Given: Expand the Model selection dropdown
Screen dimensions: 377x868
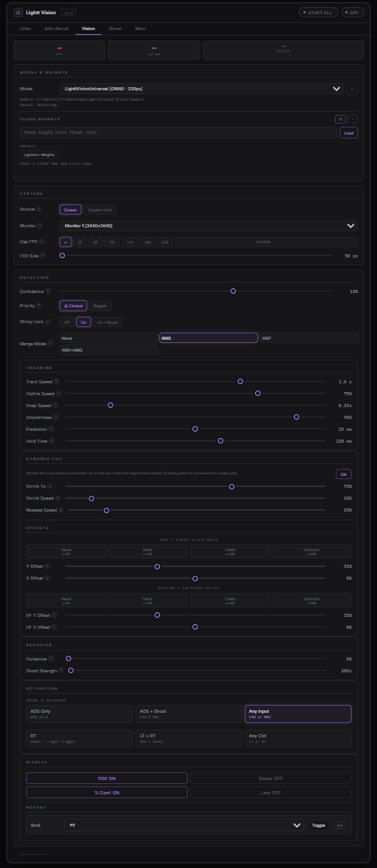Looking at the screenshot, I should tap(201, 89).
